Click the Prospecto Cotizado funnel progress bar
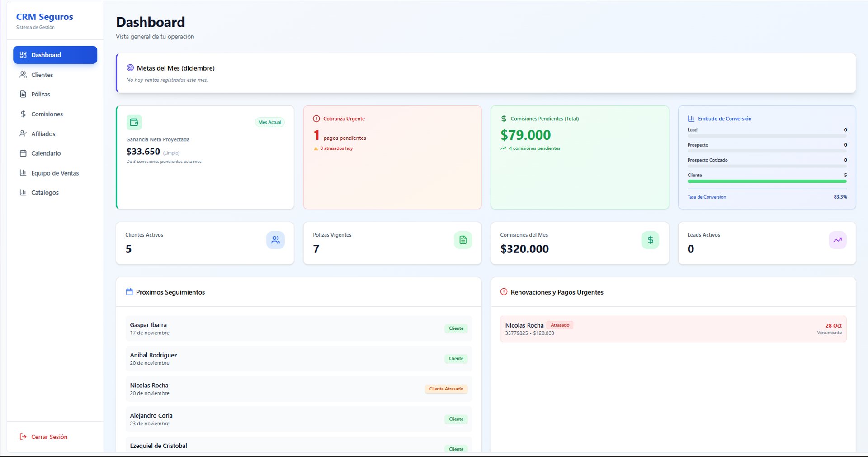Screen dimensions: 868x457 click(767, 166)
